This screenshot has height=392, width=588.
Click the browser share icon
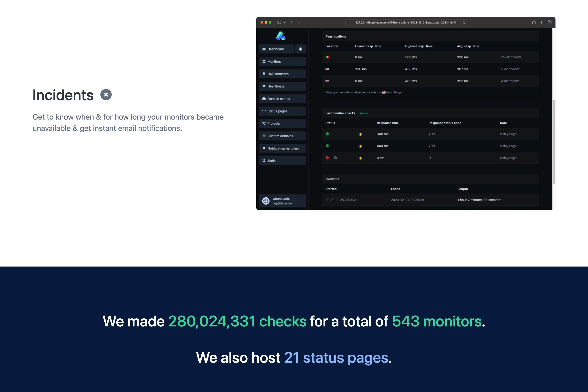[534, 22]
